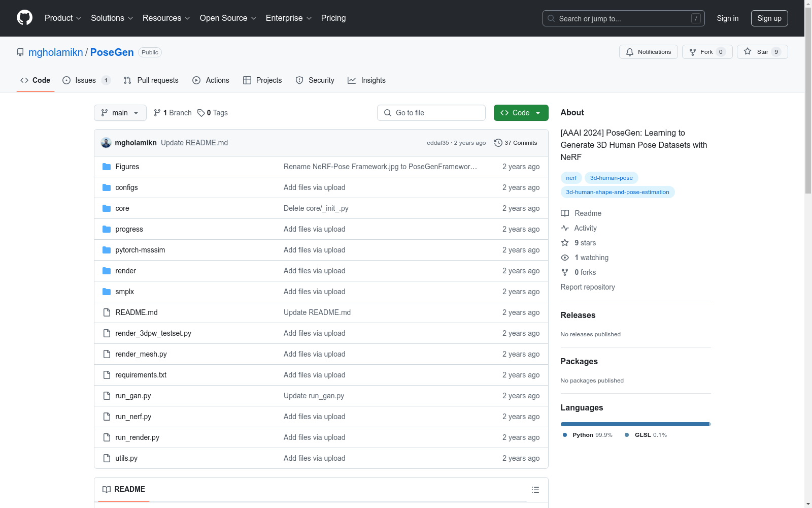
Task: Open the 37 Commits history link
Action: coord(516,143)
